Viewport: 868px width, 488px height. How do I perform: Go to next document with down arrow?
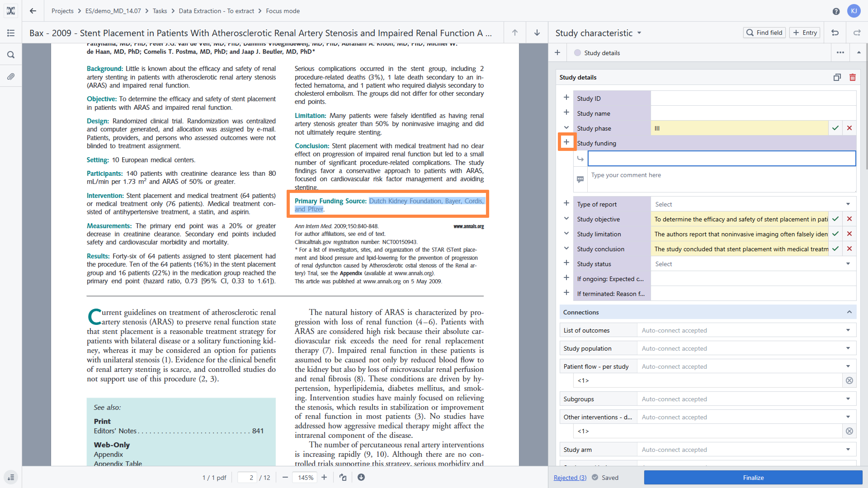[537, 33]
